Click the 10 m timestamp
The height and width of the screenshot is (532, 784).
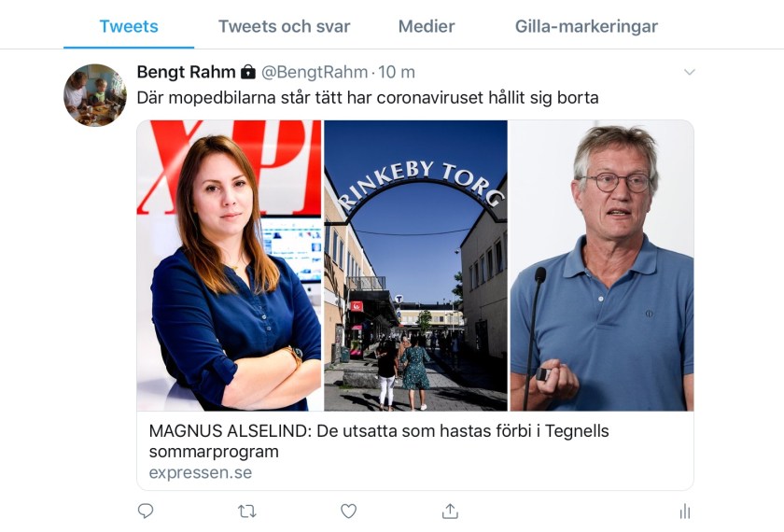397,72
